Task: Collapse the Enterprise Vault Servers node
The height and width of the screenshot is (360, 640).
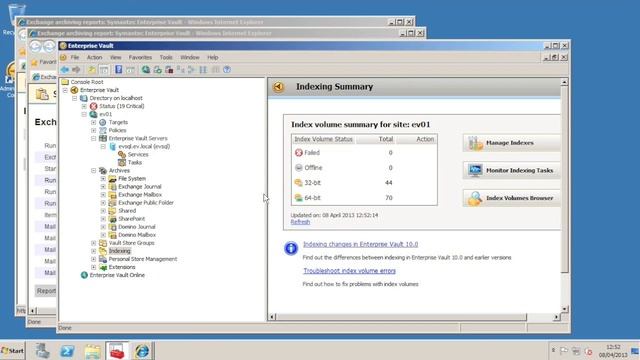Action: tap(94, 138)
